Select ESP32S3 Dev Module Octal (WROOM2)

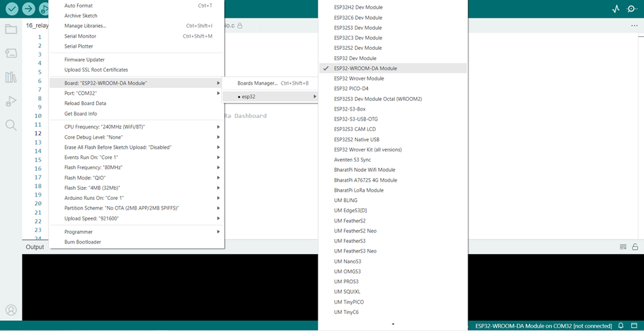pyautogui.click(x=393, y=99)
